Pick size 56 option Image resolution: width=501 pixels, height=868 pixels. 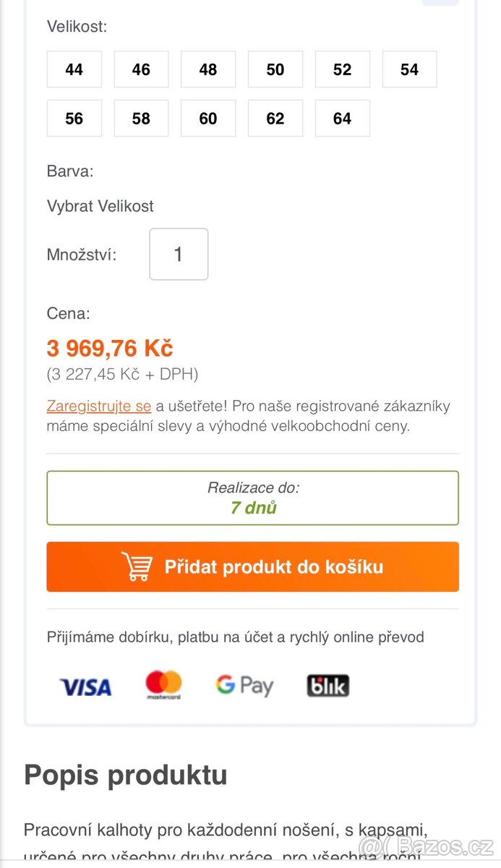point(74,119)
